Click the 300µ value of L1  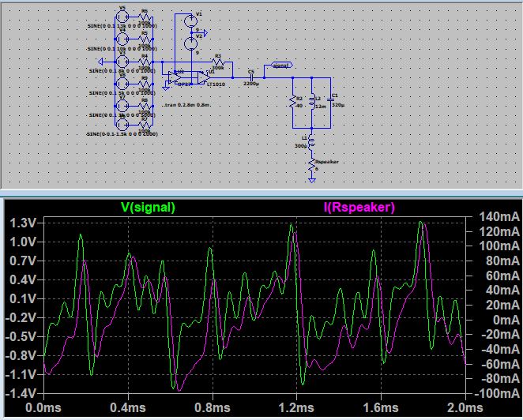(x=301, y=146)
